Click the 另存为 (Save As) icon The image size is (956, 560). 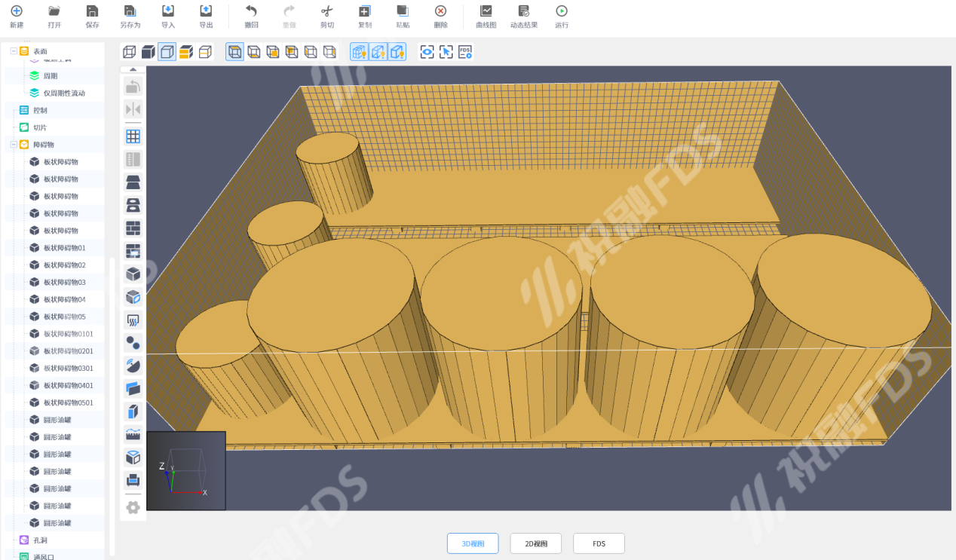(130, 11)
